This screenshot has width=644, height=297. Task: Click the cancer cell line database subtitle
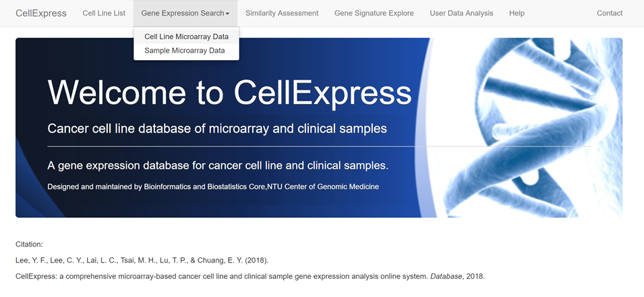pos(217,129)
